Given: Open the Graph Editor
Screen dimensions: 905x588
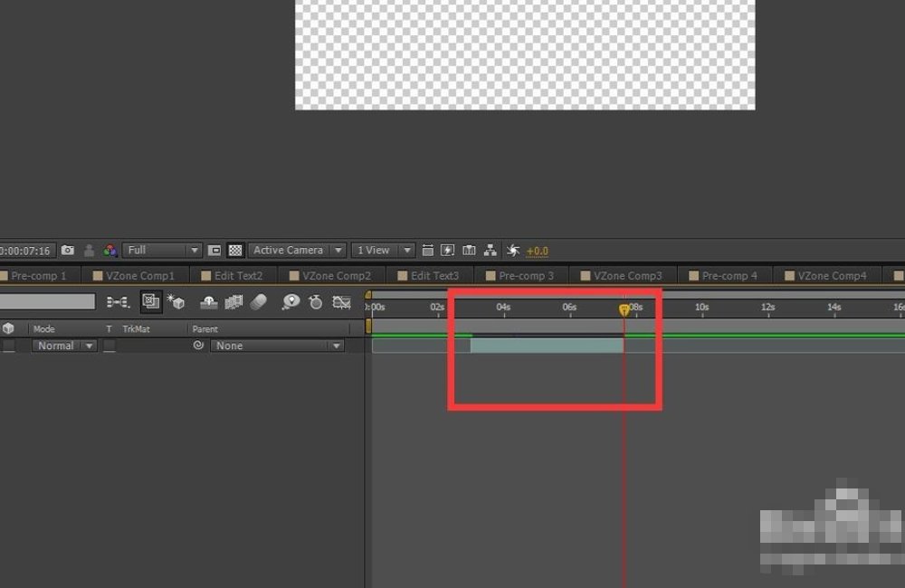Looking at the screenshot, I should (x=342, y=302).
